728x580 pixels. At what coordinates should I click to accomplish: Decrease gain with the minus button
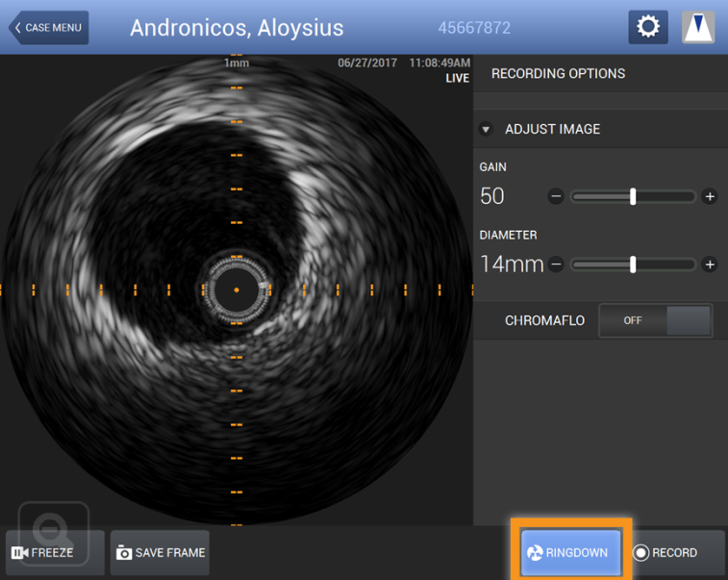[x=556, y=196]
